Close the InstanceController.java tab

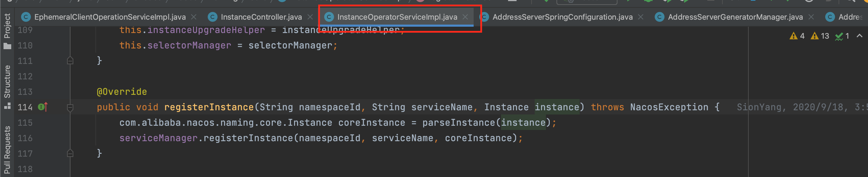point(310,17)
